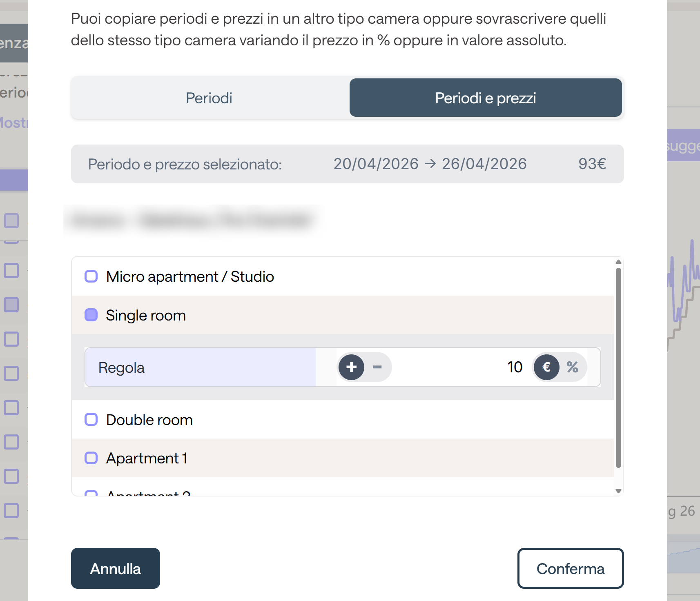Viewport: 700px width, 601px height.
Task: Switch to the Periodi tab
Action: 209,98
